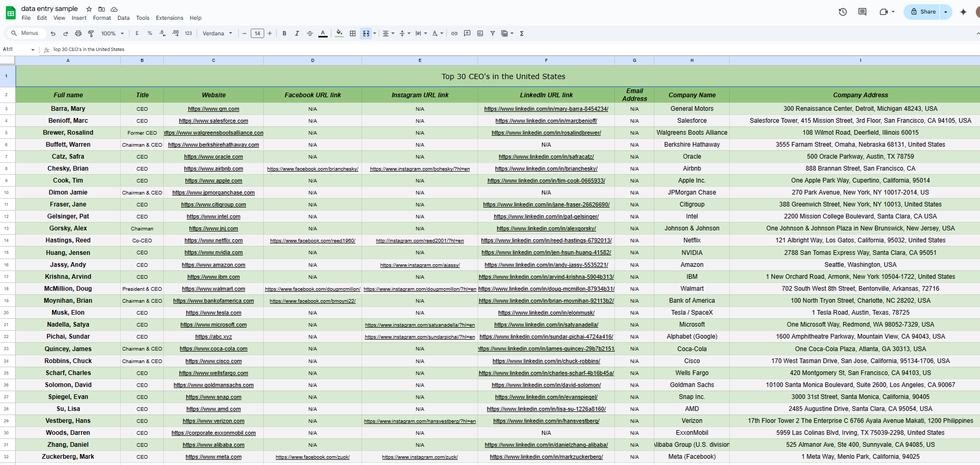Open Zuckerberg's Facebook zuck link

click(x=313, y=457)
